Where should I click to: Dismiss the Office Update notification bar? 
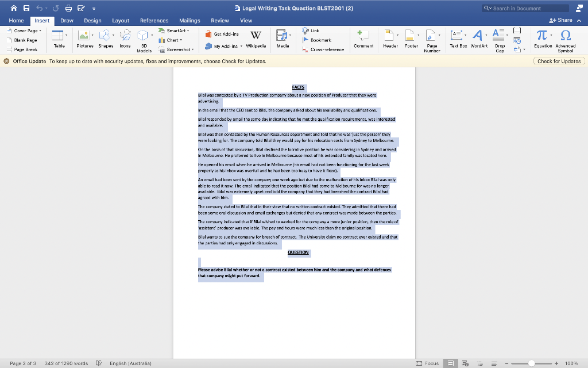(x=6, y=61)
